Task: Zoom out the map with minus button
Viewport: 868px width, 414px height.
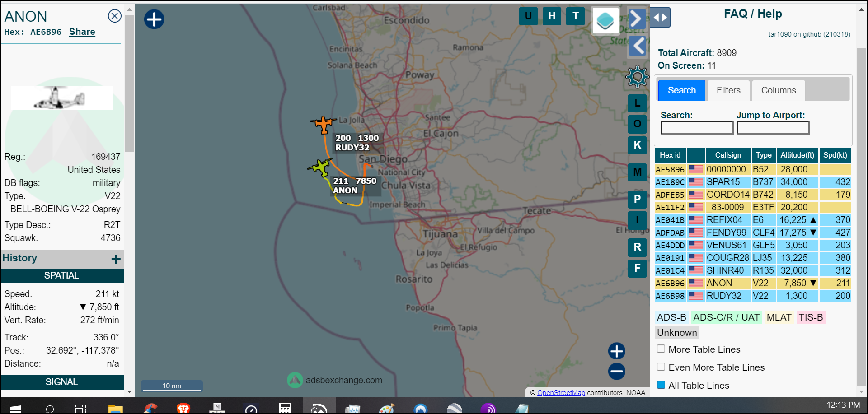Action: (617, 371)
